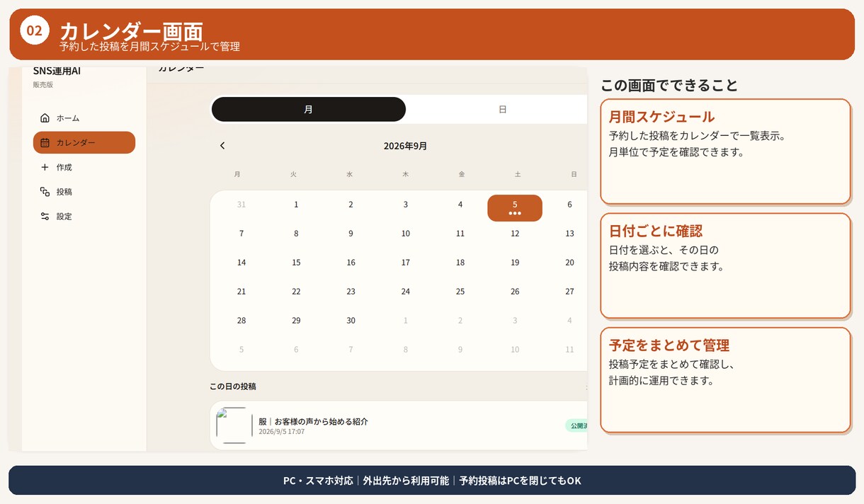864x504 pixels.
Task: Select date 26 in the calendar
Action: tap(515, 292)
